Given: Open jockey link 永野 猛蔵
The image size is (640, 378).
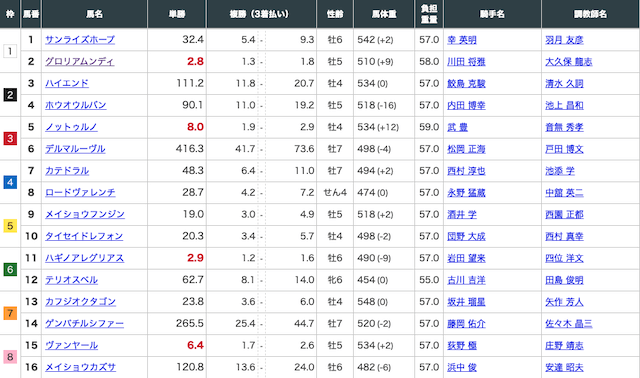Looking at the screenshot, I should click(466, 193).
